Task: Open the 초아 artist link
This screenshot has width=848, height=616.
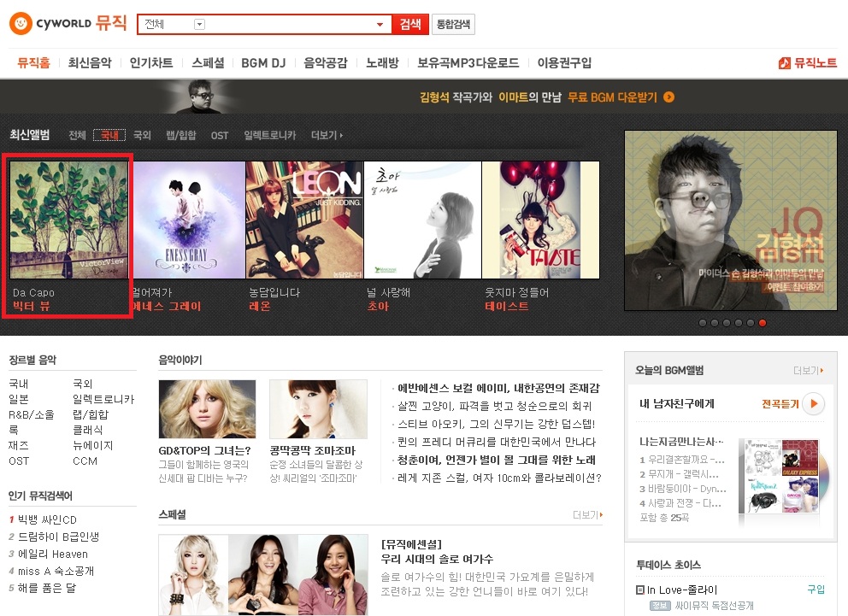Action: click(378, 307)
